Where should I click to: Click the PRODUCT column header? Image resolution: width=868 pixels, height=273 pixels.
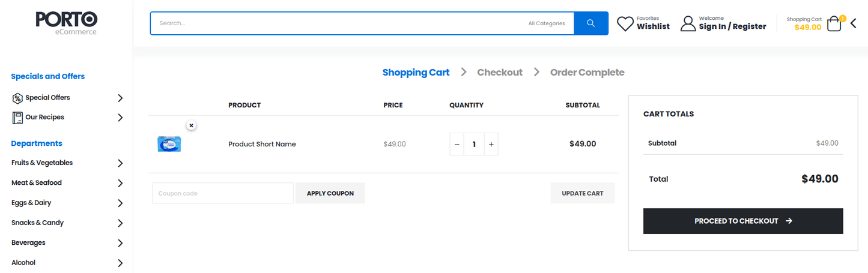coord(244,105)
